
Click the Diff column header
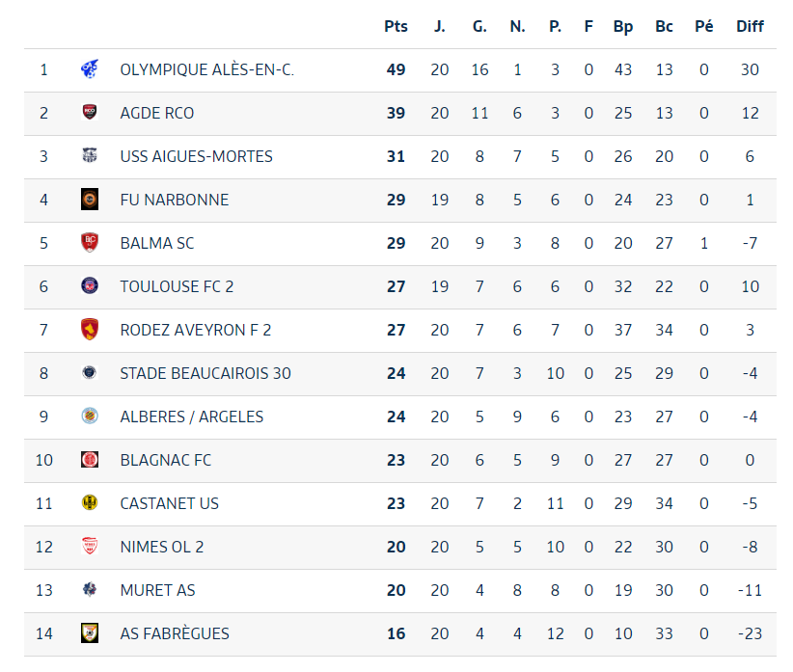click(x=750, y=26)
